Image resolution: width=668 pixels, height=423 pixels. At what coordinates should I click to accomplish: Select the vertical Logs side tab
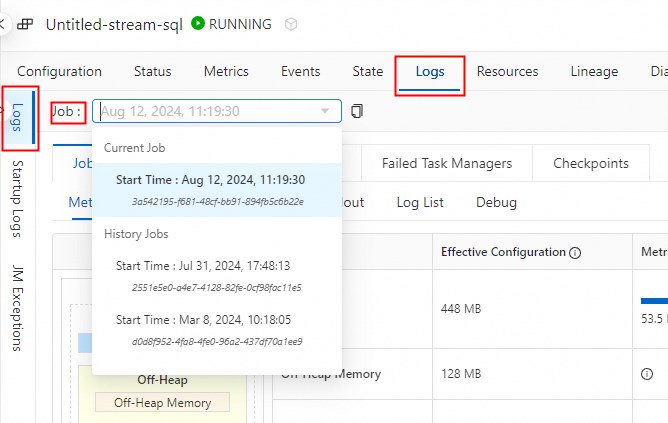pos(17,117)
